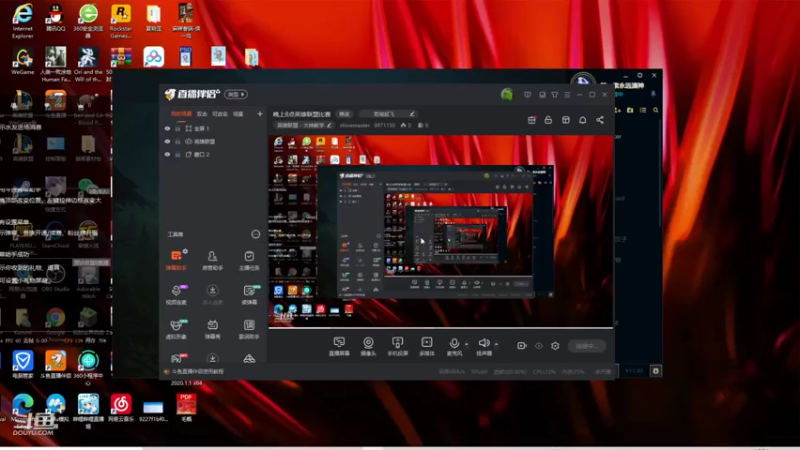
Task: Click the microphone icon
Action: (x=454, y=343)
